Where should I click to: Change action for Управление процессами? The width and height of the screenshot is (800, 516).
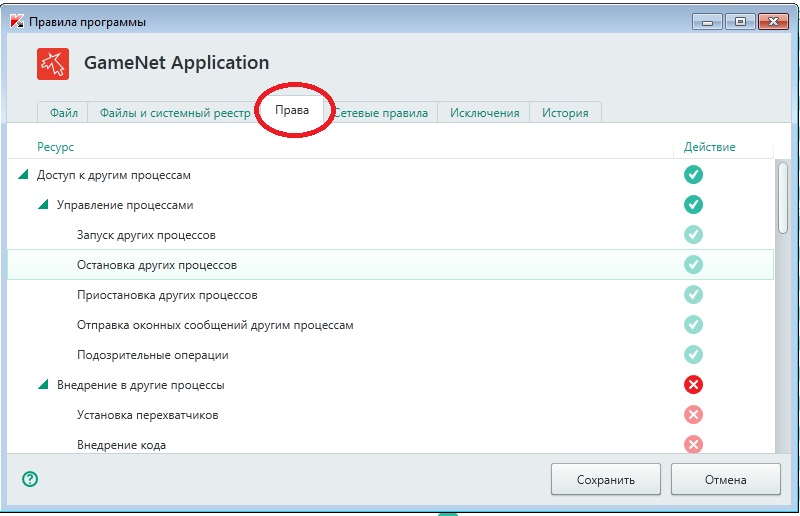pyautogui.click(x=693, y=205)
